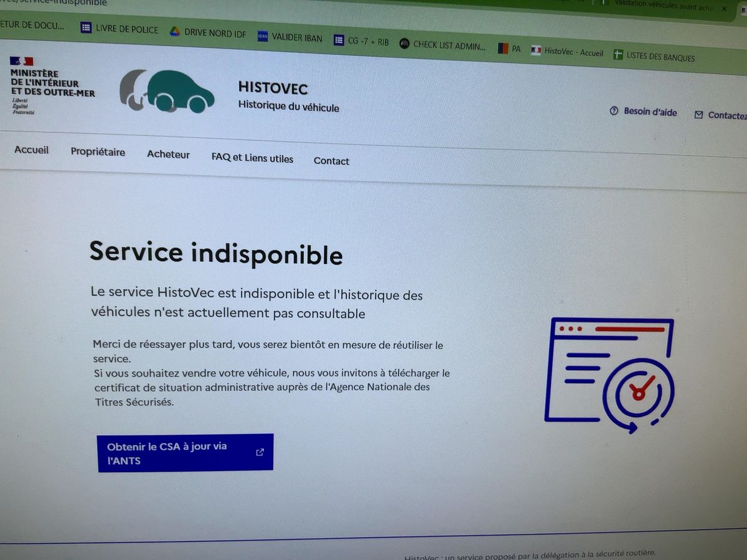Click the Besoin d'aide link text
747x560 pixels.
[650, 112]
